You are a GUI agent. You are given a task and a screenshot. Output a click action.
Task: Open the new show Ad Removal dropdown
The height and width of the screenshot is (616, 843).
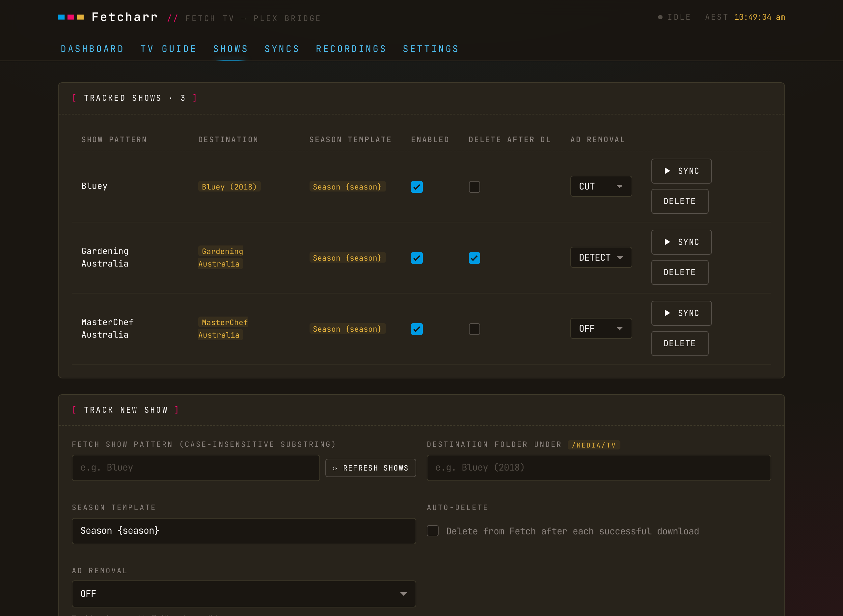[x=244, y=594]
